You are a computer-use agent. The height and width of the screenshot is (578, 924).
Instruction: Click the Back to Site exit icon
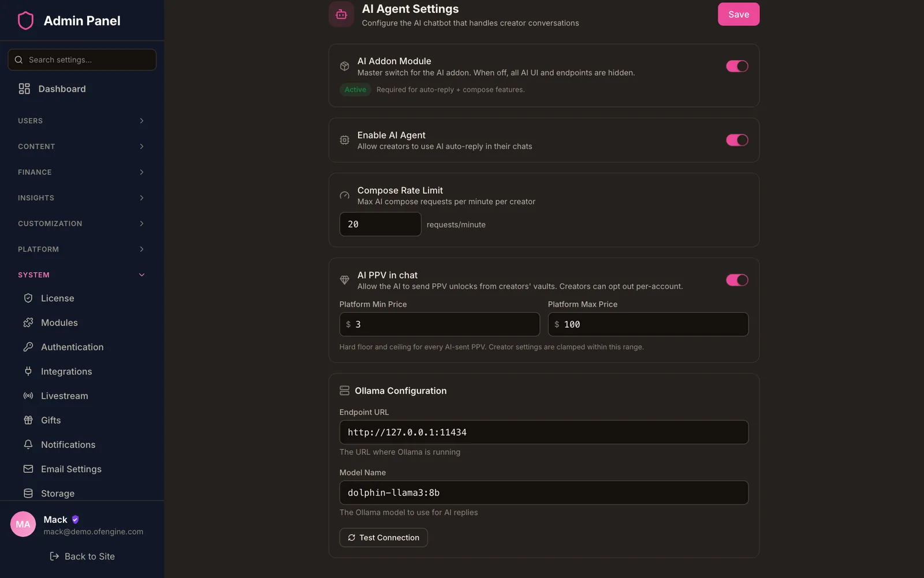click(x=54, y=556)
